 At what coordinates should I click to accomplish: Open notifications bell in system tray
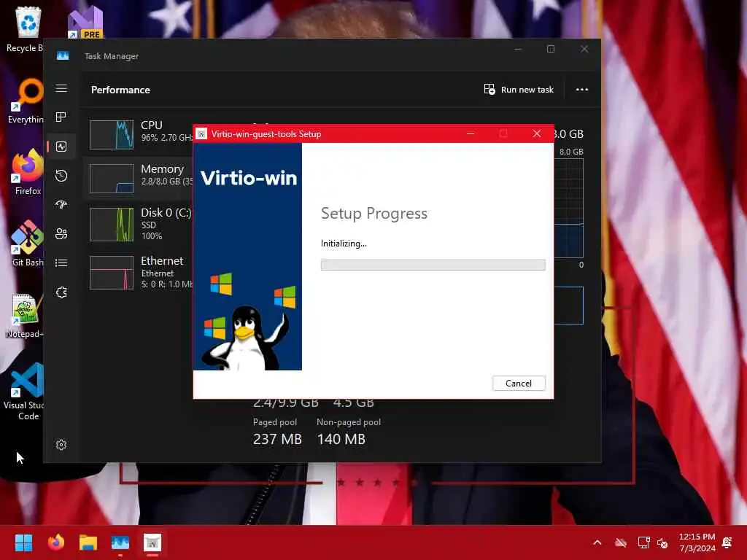(727, 542)
